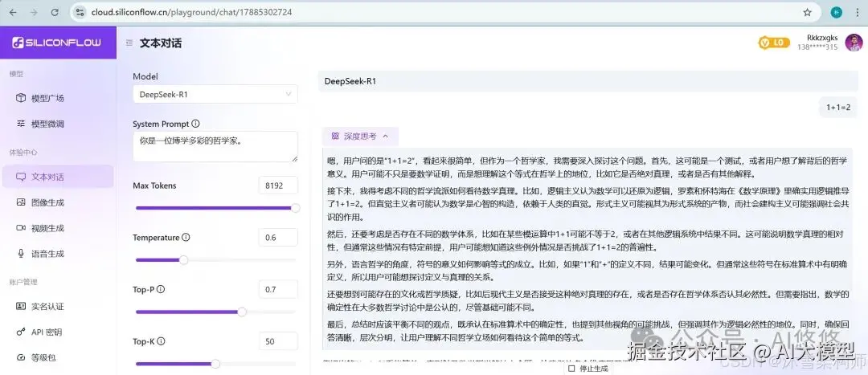Adjust the Top-K slider handle
Image resolution: width=868 pixels, height=375 pixels.
215,364
